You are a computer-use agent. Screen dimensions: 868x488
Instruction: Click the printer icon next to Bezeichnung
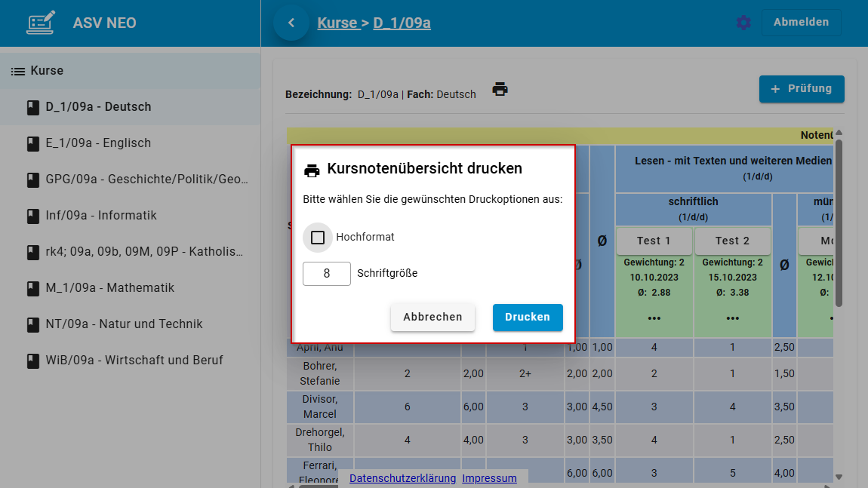click(x=500, y=88)
